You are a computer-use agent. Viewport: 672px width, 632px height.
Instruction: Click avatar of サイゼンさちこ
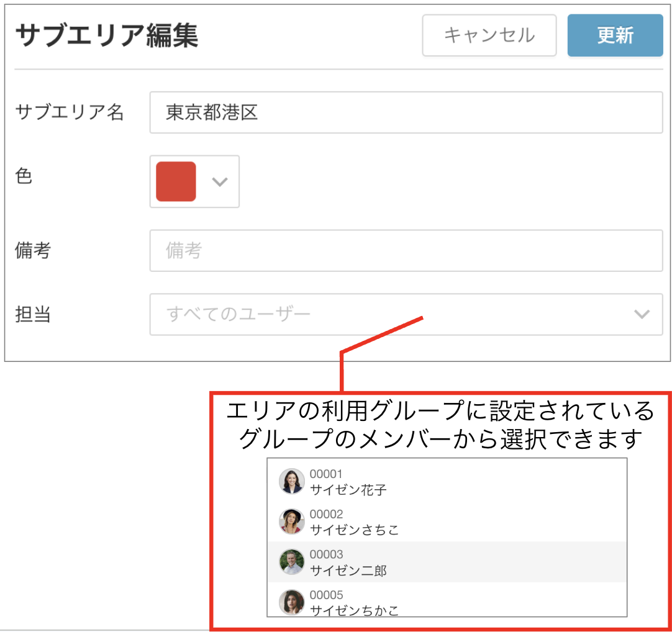tap(291, 521)
